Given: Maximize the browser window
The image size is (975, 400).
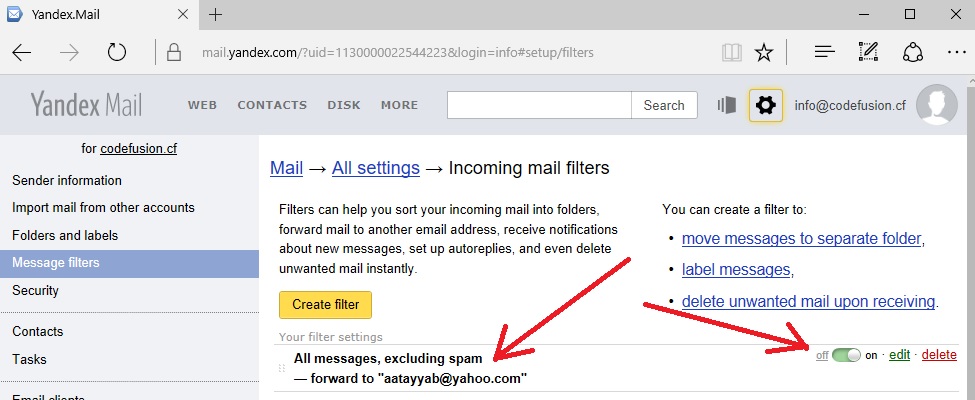Looking at the screenshot, I should click(x=909, y=14).
